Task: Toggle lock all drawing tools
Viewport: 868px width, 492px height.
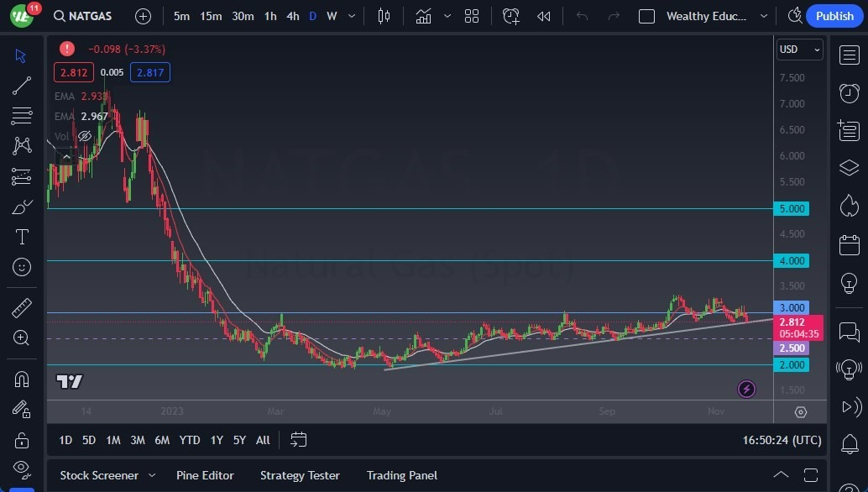Action: click(22, 441)
